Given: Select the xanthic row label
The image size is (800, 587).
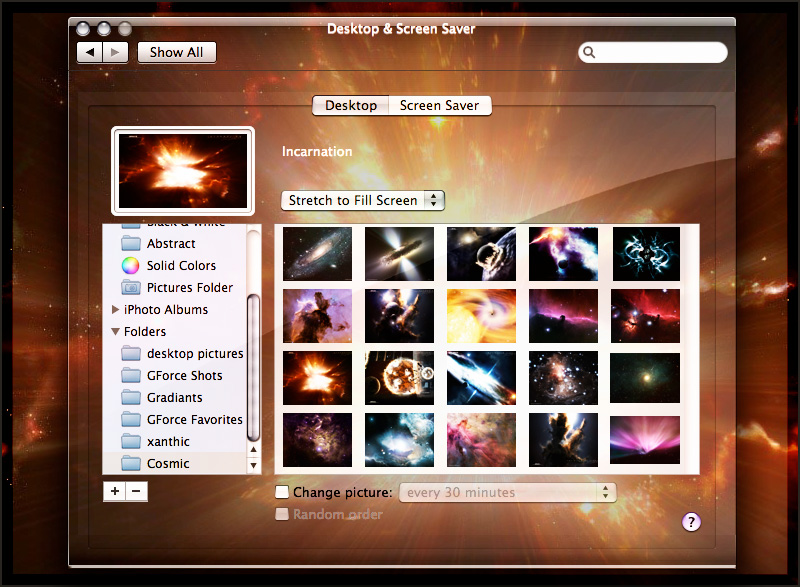Looking at the screenshot, I should pyautogui.click(x=168, y=441).
